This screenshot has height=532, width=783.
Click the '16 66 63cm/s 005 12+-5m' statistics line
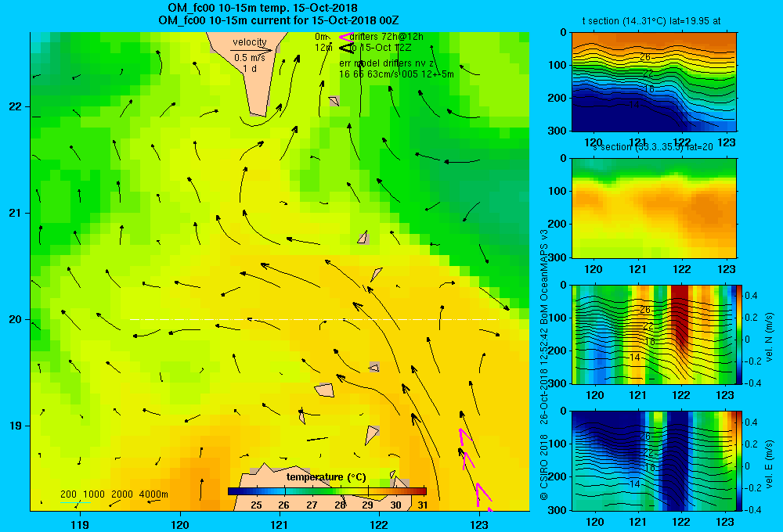coord(396,74)
